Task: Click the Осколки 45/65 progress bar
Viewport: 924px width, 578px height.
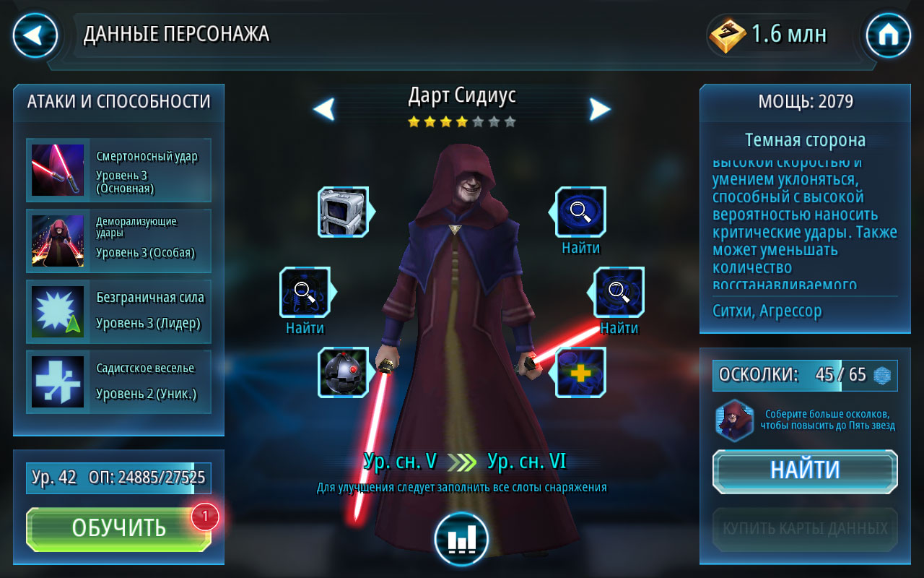Action: click(805, 375)
